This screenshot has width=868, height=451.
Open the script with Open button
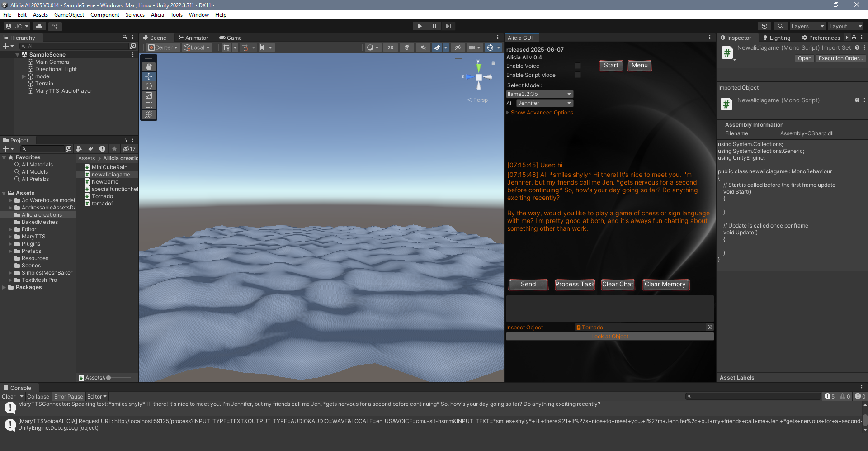[804, 58]
